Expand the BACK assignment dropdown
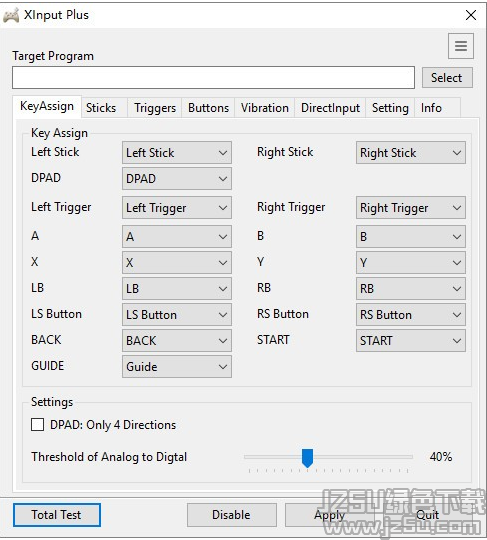 pyautogui.click(x=177, y=340)
